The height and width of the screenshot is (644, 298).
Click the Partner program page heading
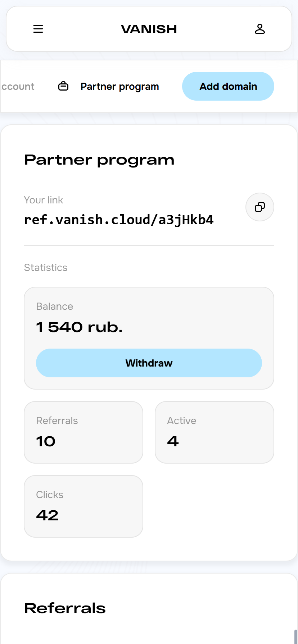click(99, 160)
